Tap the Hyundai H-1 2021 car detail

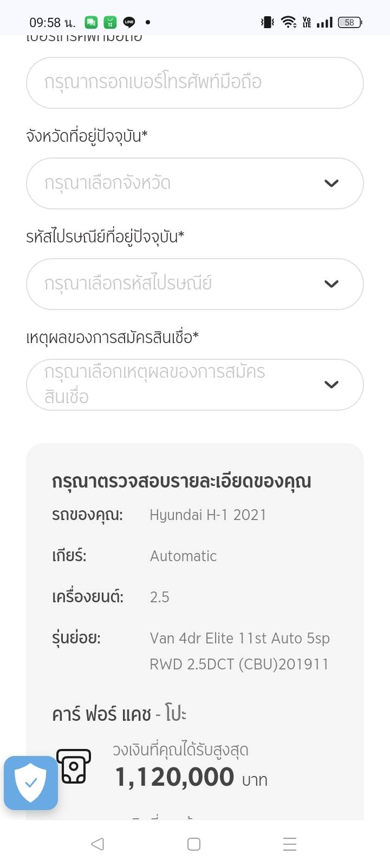pos(208,515)
